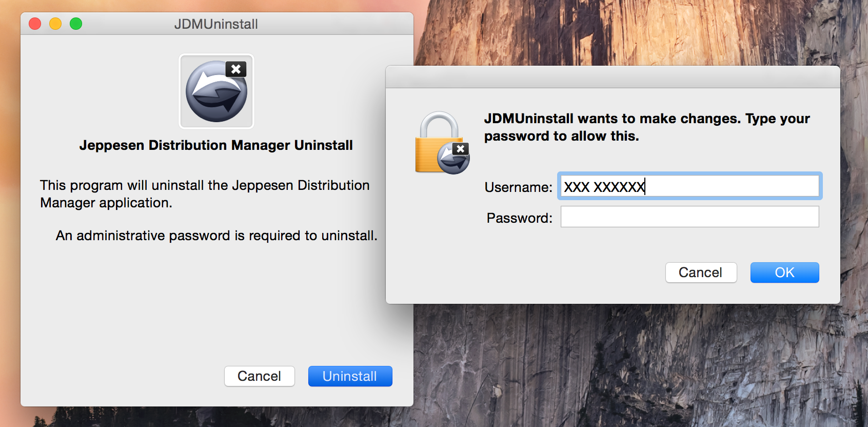Focus the Username text field
868x427 pixels.
pyautogui.click(x=689, y=186)
